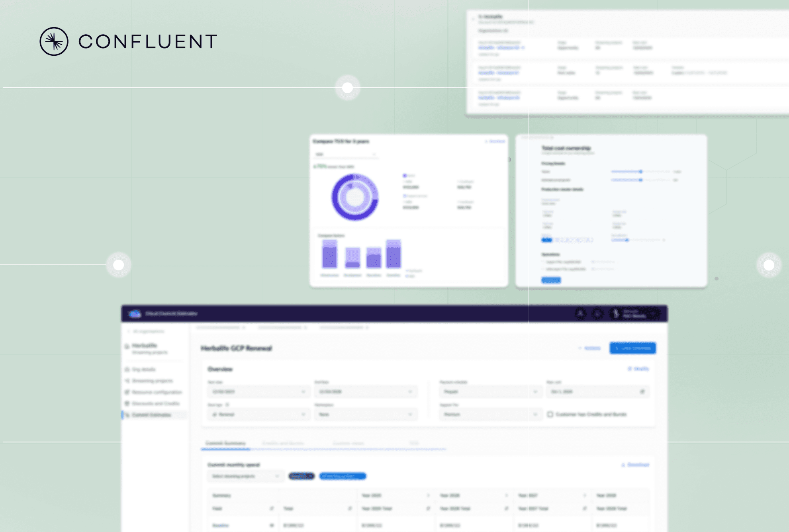Switch to the Commit Summary tab
Viewport: 789px width, 532px height.
(225, 443)
